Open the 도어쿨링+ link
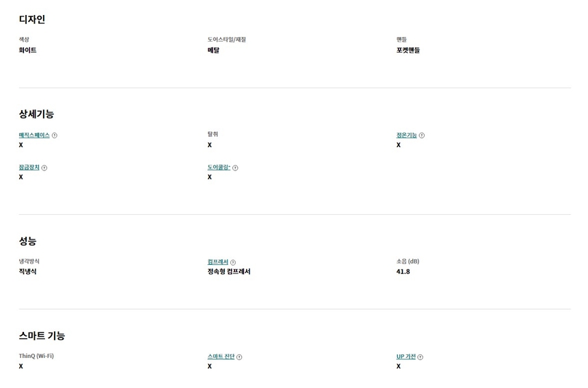 pos(219,168)
